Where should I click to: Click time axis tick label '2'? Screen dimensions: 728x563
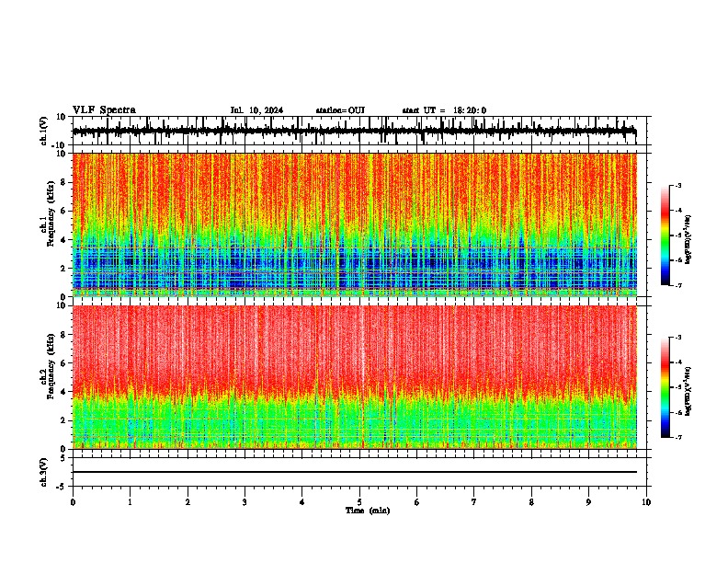[x=188, y=502]
